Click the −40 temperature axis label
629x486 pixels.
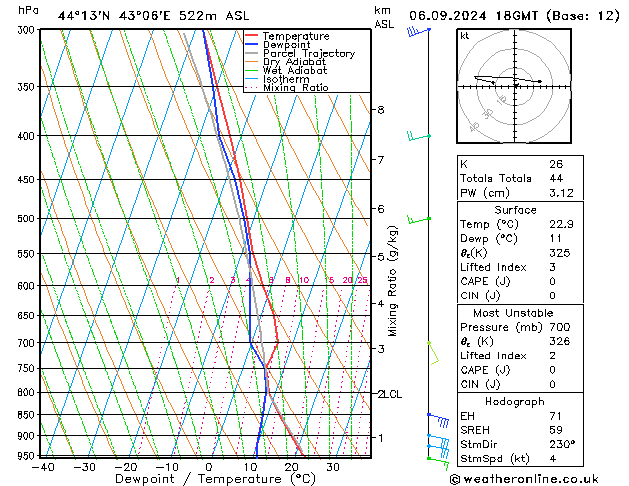click(43, 467)
